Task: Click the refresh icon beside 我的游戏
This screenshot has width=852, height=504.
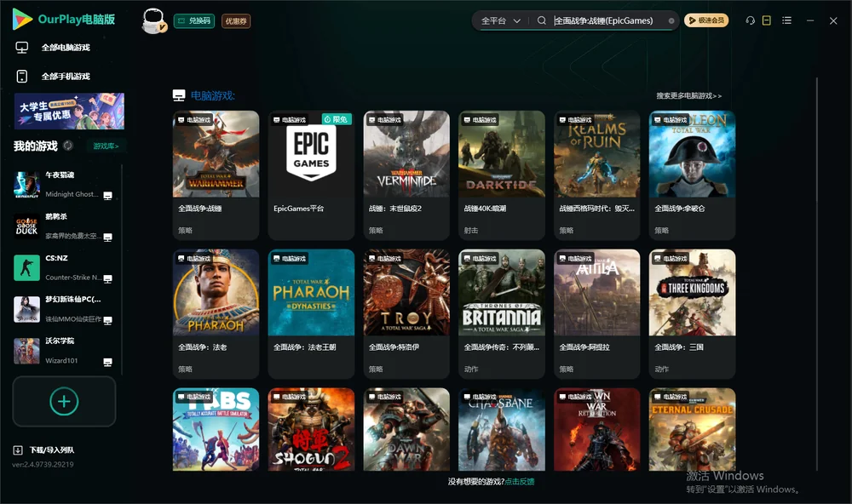Action: coord(68,146)
